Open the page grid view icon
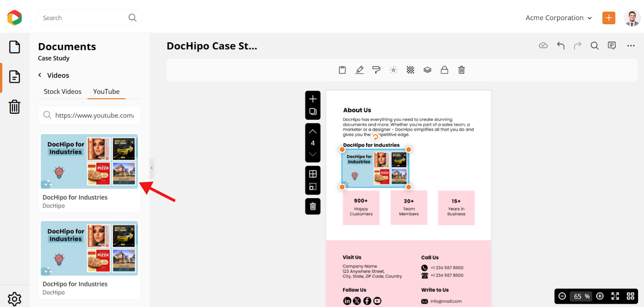 click(630, 296)
